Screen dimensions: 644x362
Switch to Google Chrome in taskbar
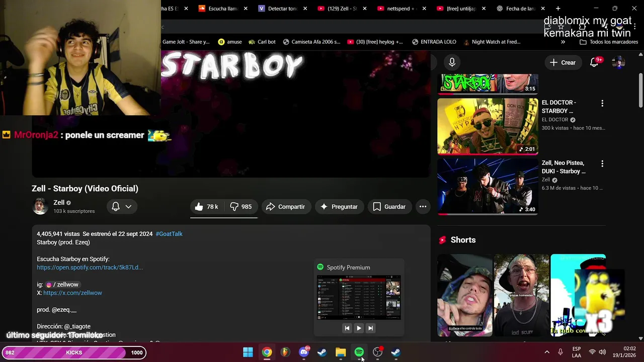tap(267, 352)
